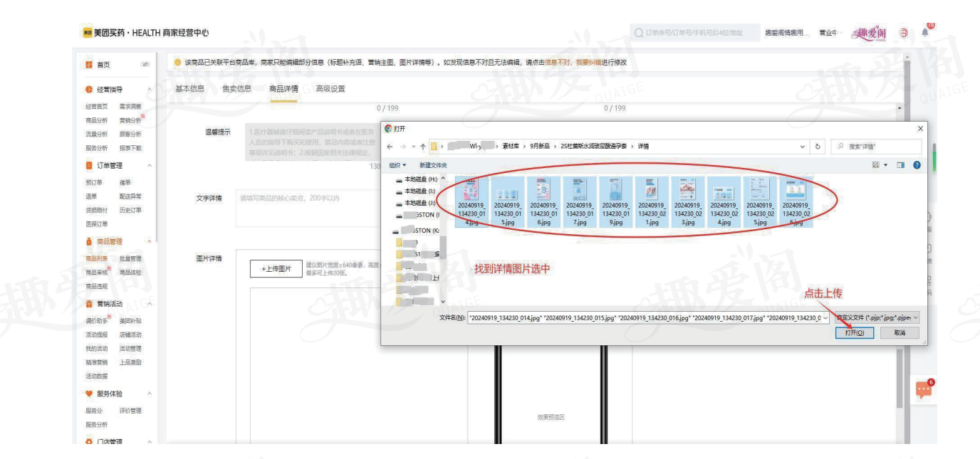Click the refresh button in file dialog address bar
Image resolution: width=980 pixels, height=459 pixels.
tap(817, 147)
